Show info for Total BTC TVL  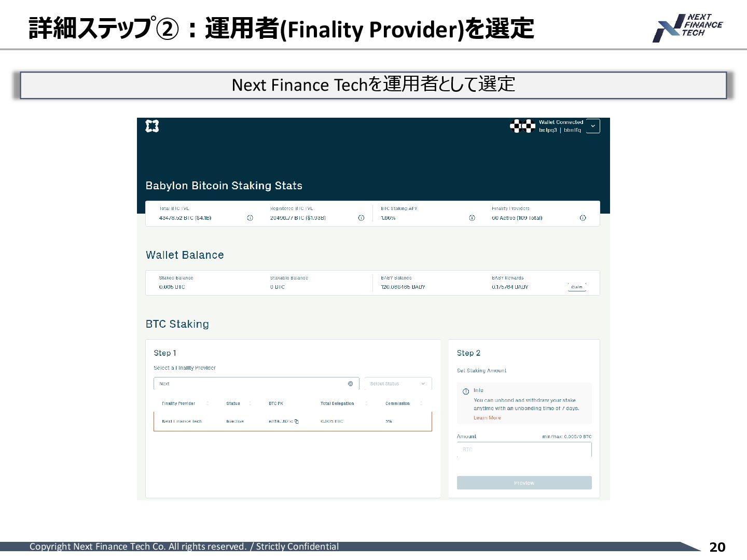pyautogui.click(x=250, y=218)
